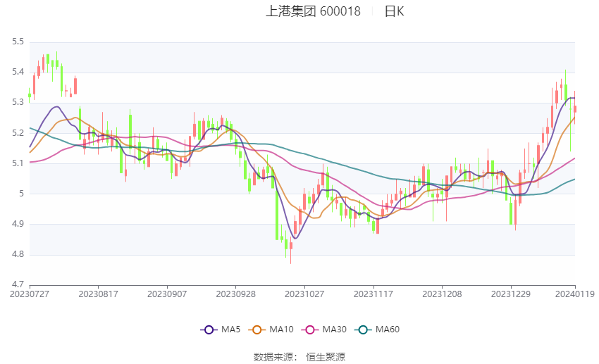Hide the MA10 moving average label
Viewport: 599px width, 364px height.
[282, 330]
